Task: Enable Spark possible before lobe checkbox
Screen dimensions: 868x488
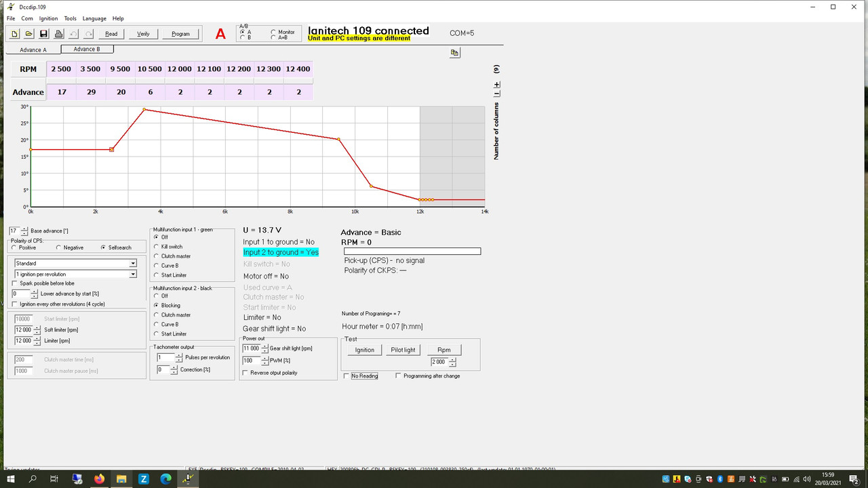Action: 43,283
